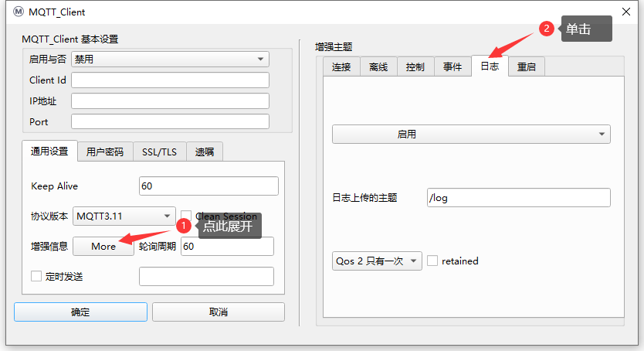Click the 增强主题 heading label
Screen dimensions: 644x351
[334, 47]
